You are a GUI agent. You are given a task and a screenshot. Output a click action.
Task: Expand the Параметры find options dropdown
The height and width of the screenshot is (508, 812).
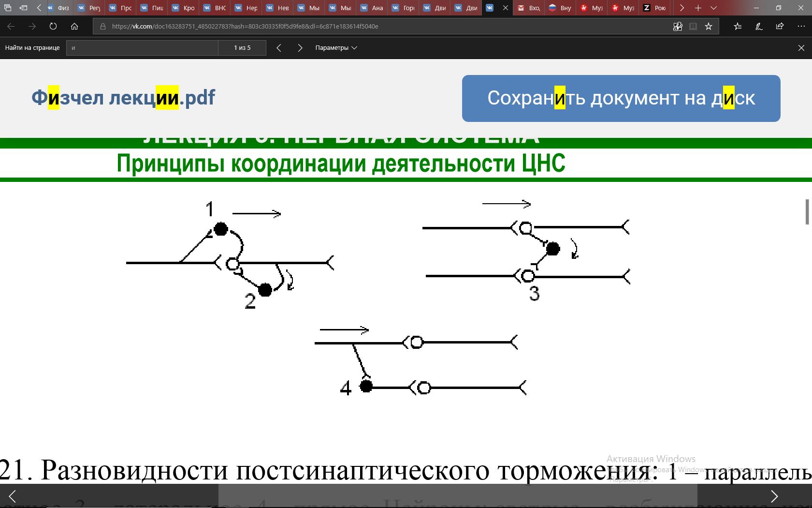[336, 48]
